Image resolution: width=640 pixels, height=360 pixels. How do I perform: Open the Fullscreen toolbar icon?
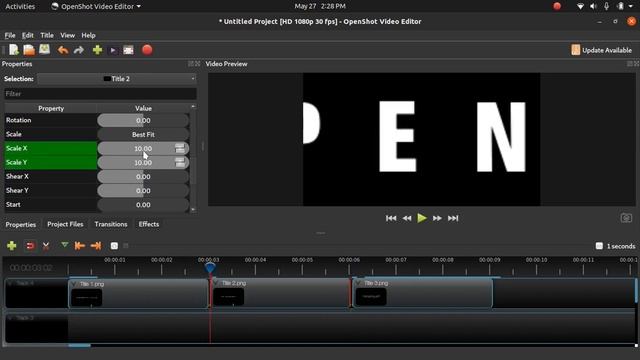coord(128,50)
